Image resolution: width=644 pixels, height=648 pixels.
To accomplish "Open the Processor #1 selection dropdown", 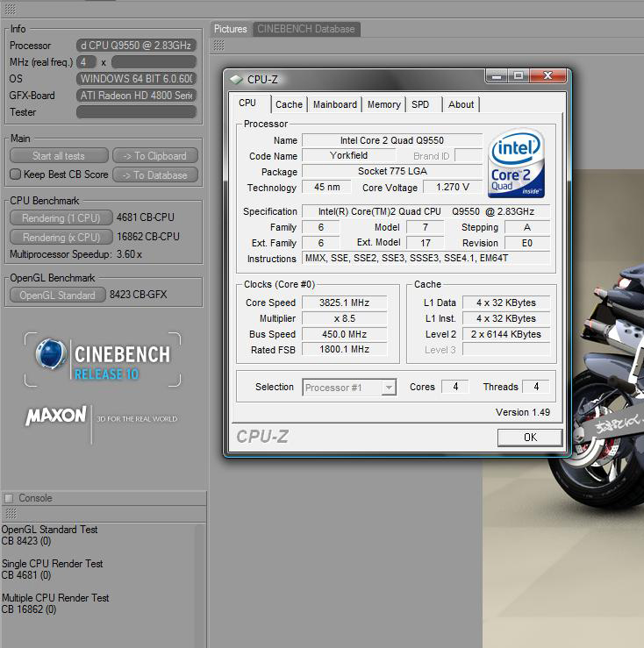I will (349, 388).
